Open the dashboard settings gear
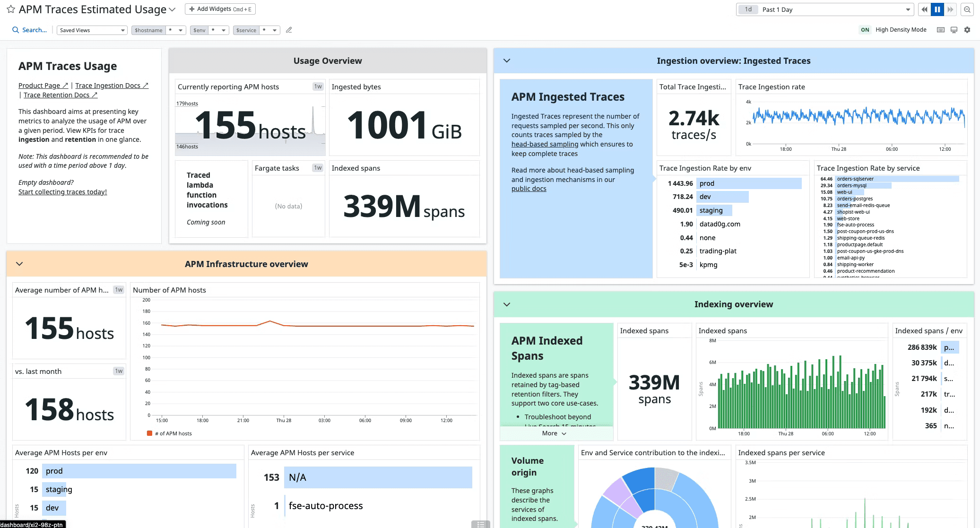 (967, 30)
